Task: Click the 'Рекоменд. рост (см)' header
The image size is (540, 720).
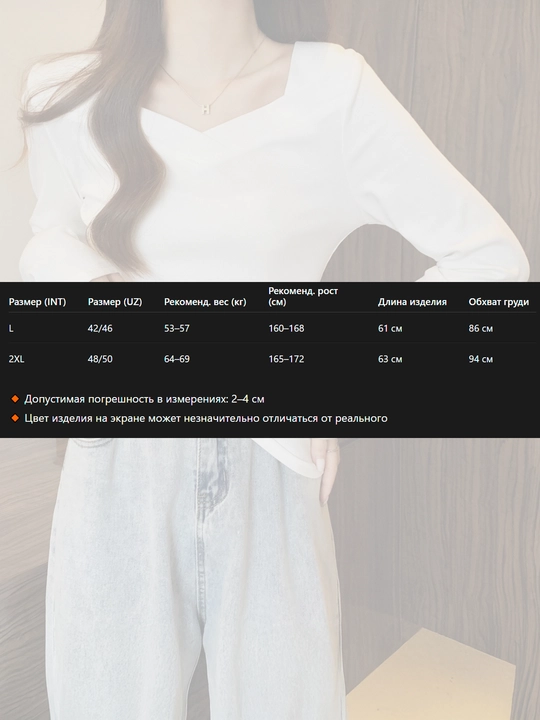Action: click(x=303, y=296)
